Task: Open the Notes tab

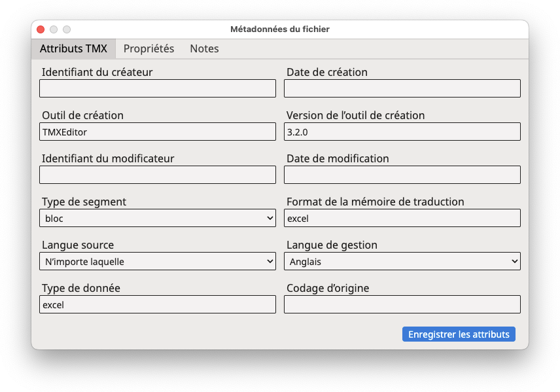Action: point(204,48)
